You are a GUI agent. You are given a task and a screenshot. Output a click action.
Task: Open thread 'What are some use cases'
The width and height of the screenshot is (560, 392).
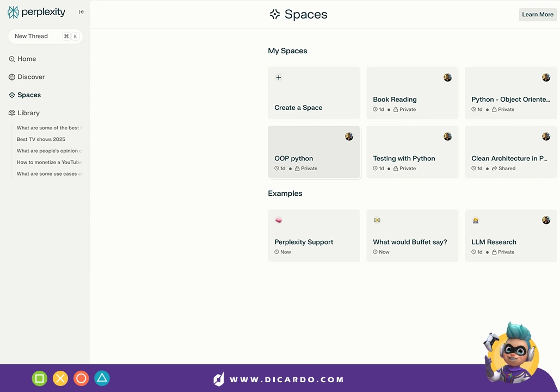(50, 173)
